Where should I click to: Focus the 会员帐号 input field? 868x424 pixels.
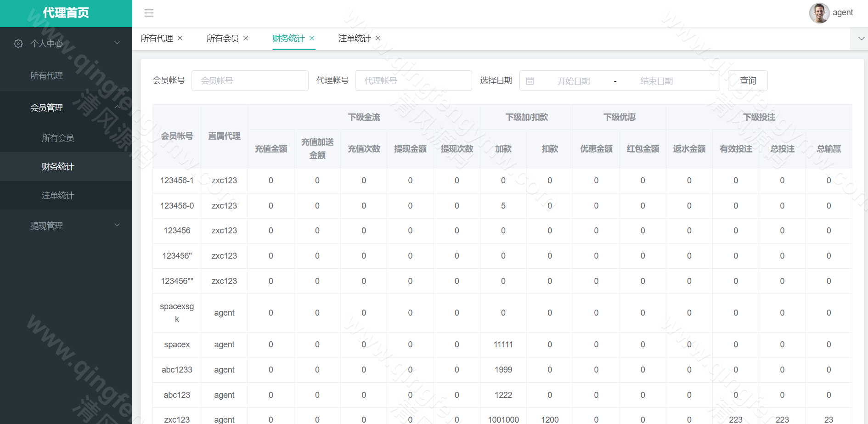(x=250, y=81)
